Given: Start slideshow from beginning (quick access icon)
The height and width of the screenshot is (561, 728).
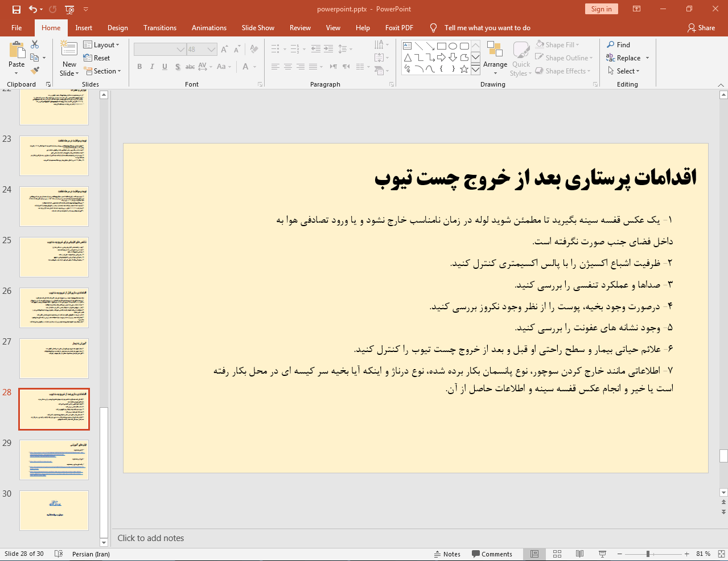Looking at the screenshot, I should (69, 9).
